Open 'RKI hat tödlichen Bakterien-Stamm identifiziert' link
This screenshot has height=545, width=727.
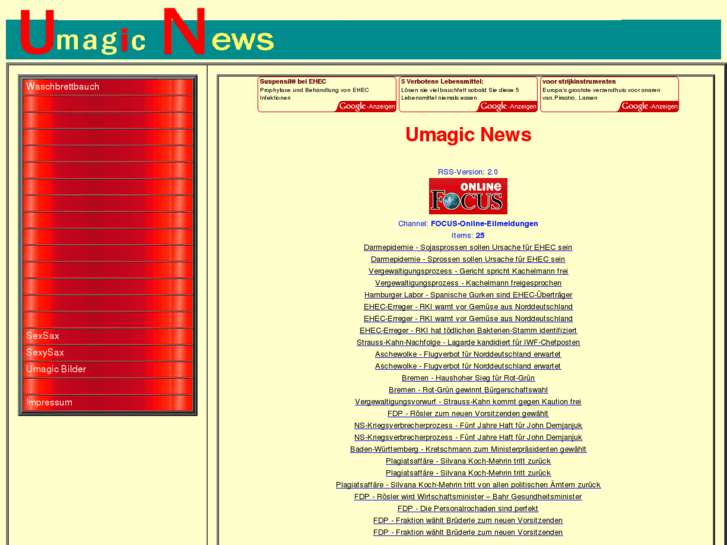[468, 330]
